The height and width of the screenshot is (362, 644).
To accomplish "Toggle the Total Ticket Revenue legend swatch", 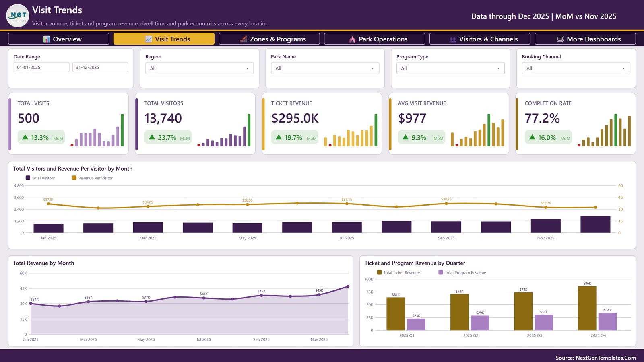I will point(379,272).
